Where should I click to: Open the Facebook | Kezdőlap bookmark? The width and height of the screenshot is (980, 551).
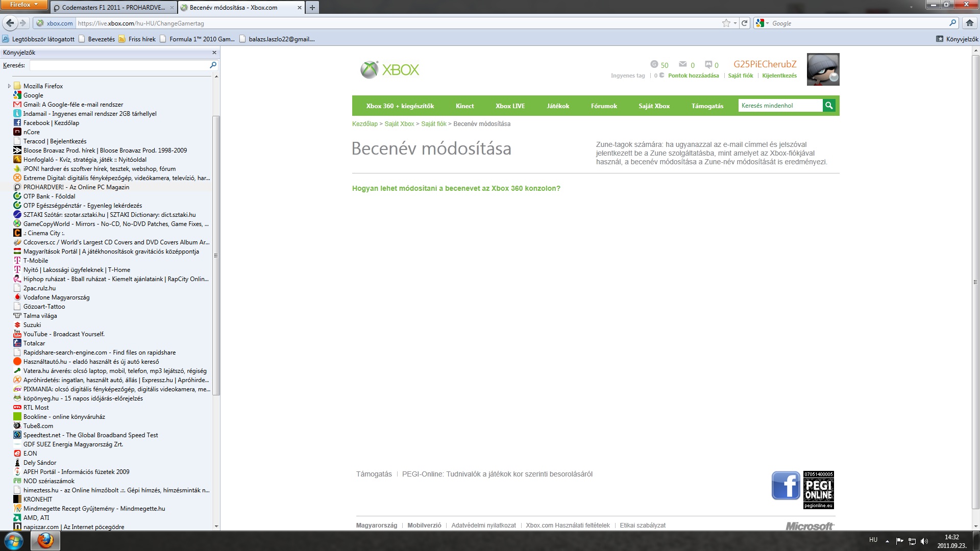pyautogui.click(x=51, y=123)
